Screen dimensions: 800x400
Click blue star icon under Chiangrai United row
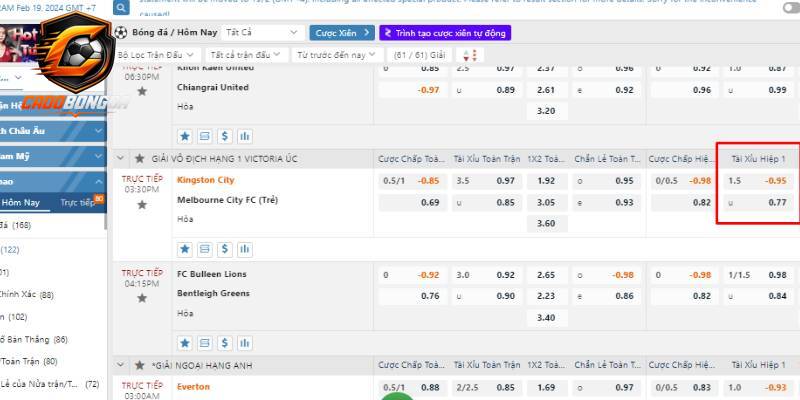185,136
